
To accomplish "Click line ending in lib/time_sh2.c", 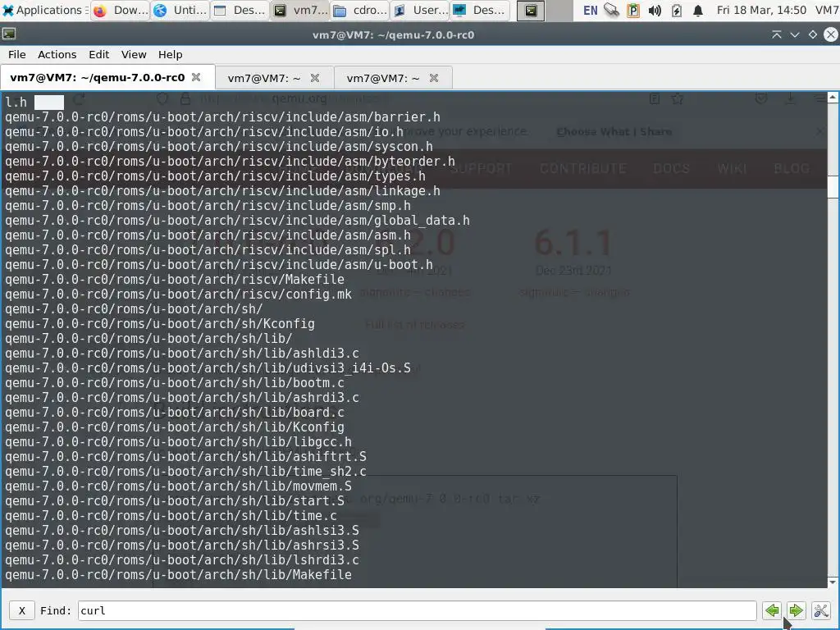I will coord(186,472).
